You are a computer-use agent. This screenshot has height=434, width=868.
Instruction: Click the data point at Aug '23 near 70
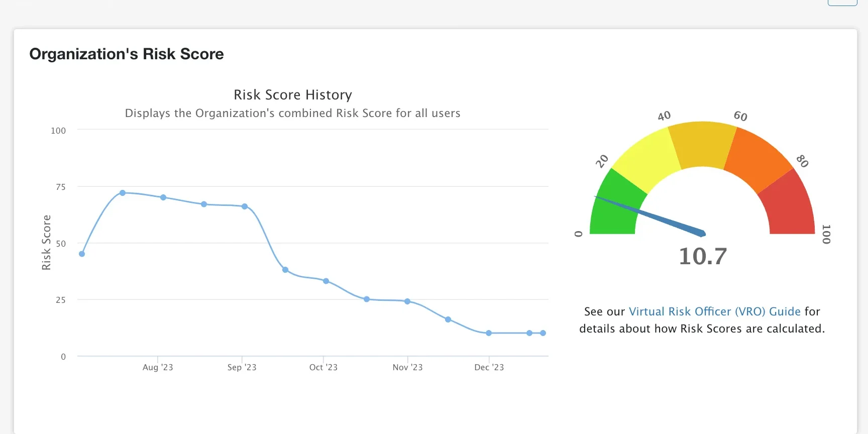pyautogui.click(x=163, y=197)
